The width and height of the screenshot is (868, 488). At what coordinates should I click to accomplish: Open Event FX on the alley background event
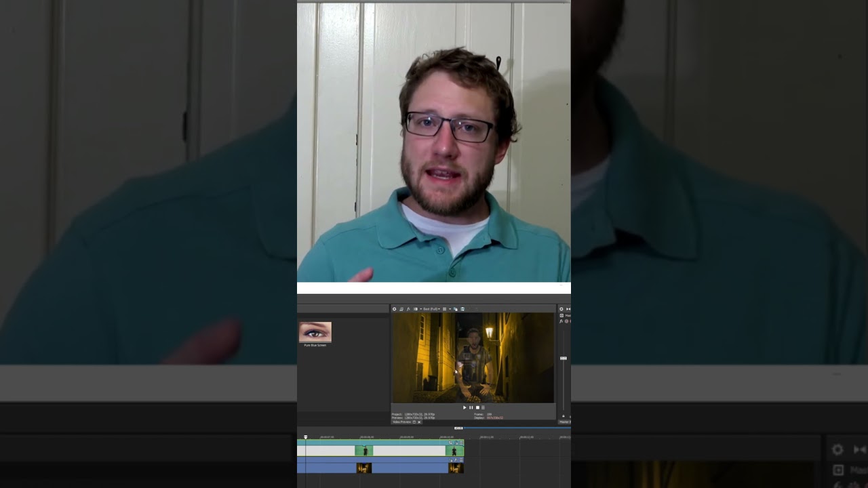pos(456,460)
